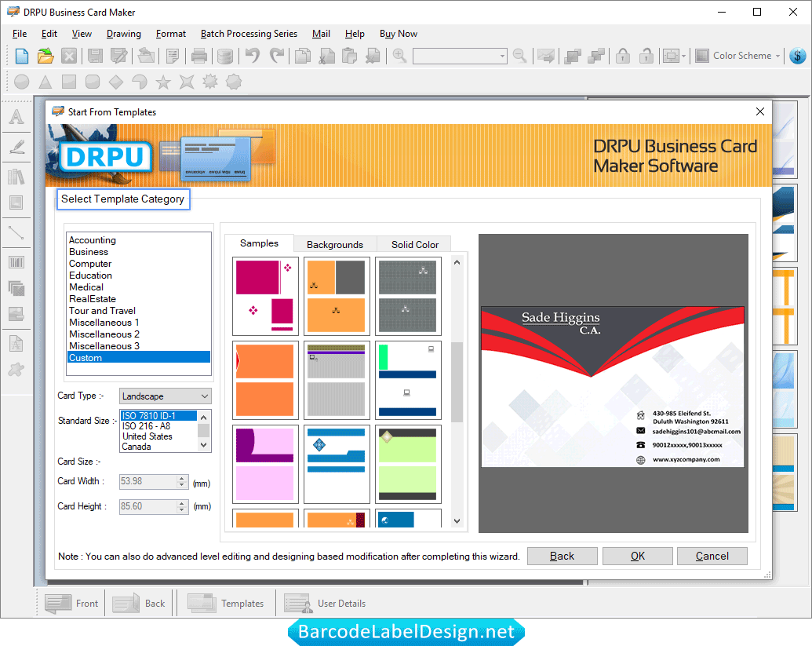The height and width of the screenshot is (646, 812).
Task: Pick the orange and gray sample template
Action: coord(337,297)
